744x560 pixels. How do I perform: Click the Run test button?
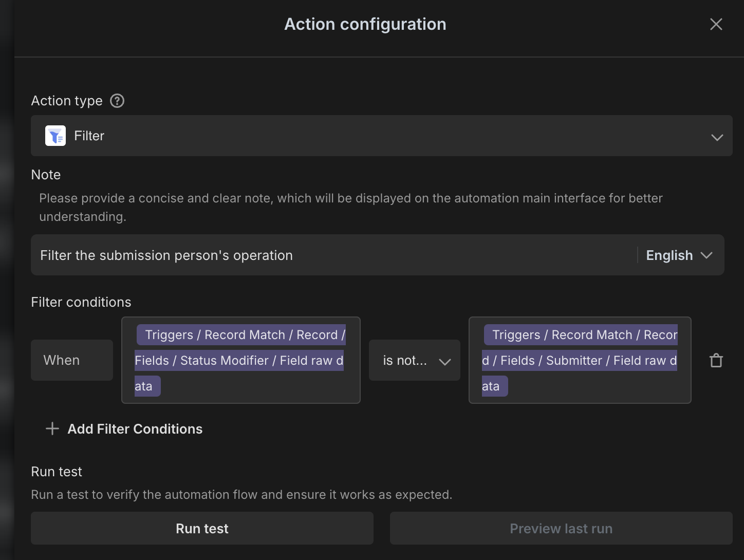[202, 528]
